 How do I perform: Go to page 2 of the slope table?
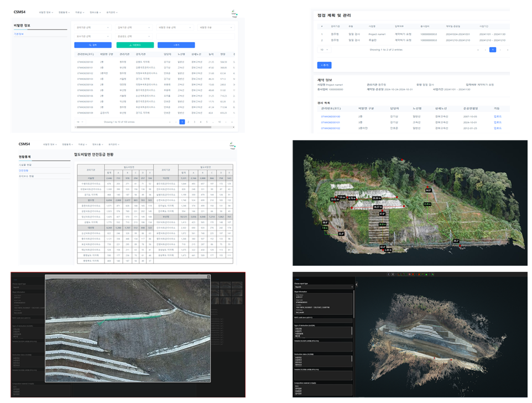pyautogui.click(x=188, y=122)
